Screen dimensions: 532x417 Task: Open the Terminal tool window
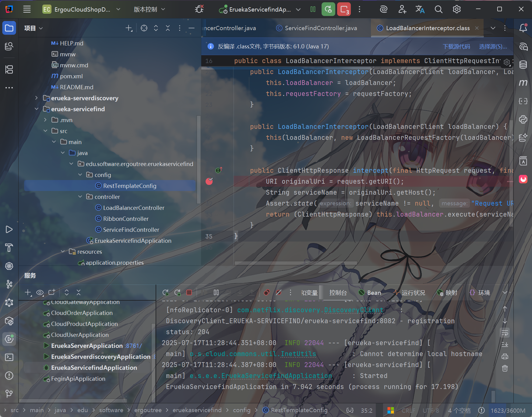pos(9,357)
